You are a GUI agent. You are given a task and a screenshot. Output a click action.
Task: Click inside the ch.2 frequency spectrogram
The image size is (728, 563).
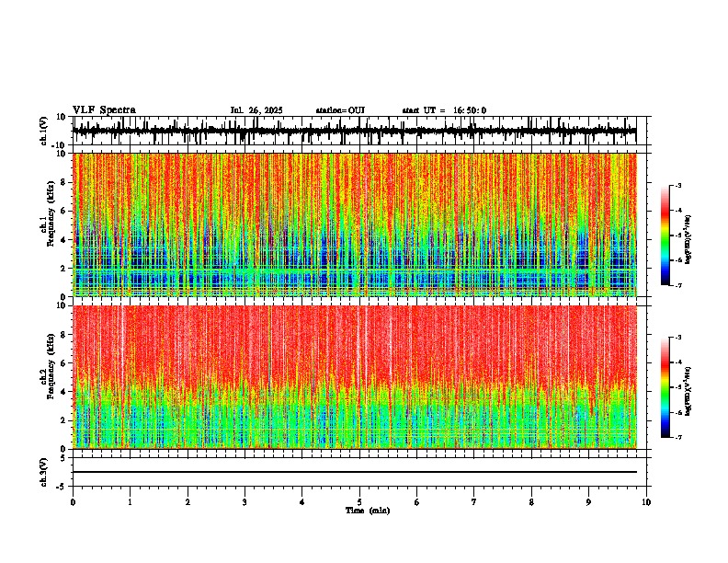(354, 377)
